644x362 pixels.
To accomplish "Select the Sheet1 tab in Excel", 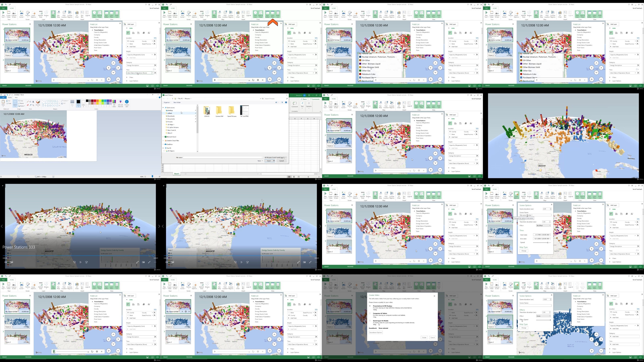I will coord(176,174).
